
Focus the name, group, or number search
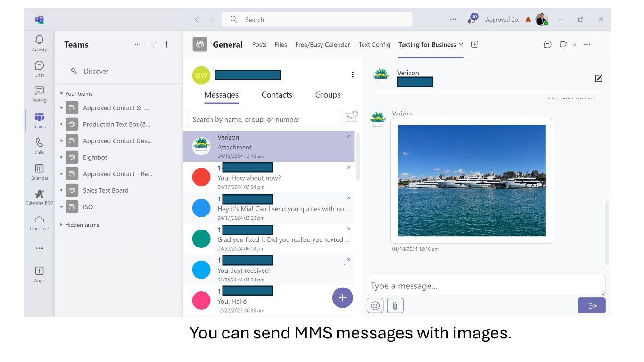[265, 119]
